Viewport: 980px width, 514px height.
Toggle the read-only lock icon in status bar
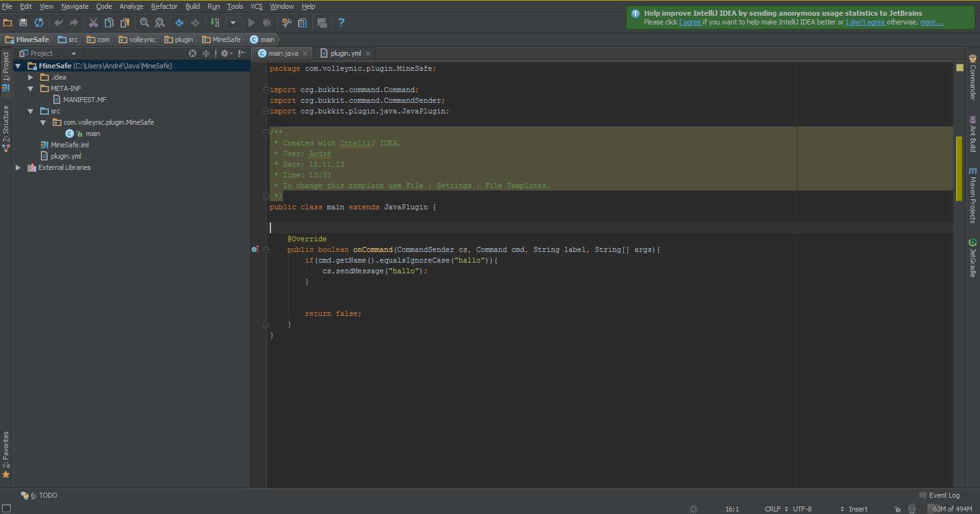coord(897,509)
